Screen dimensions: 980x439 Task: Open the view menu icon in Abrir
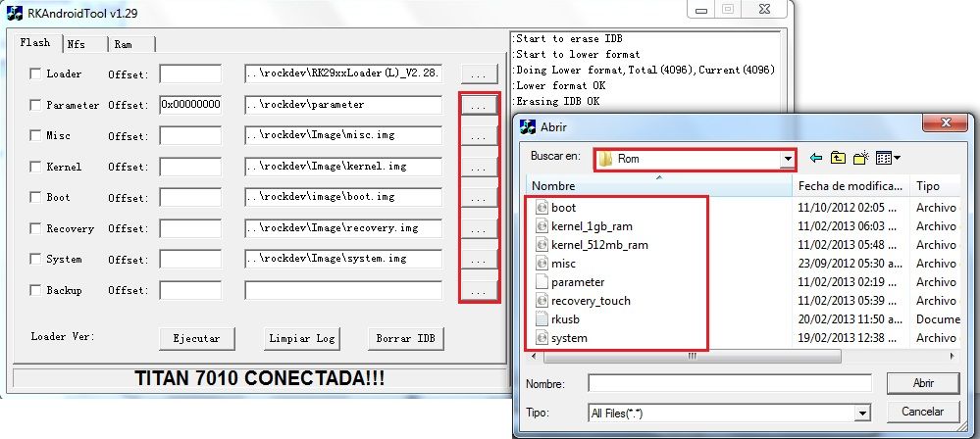coord(887,158)
